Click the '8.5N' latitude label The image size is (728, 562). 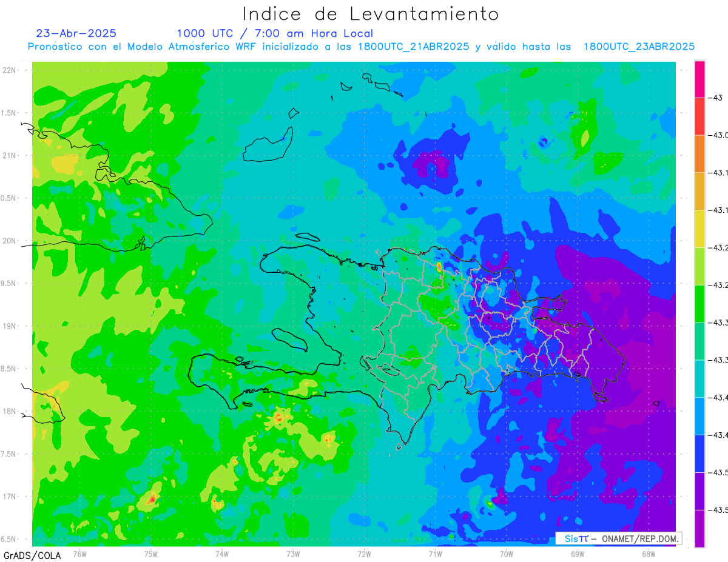pyautogui.click(x=9, y=369)
